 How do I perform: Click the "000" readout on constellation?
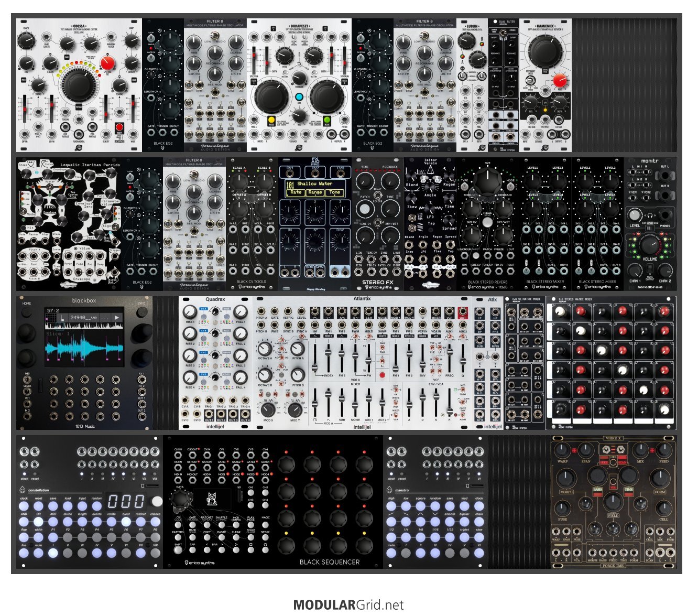(126, 501)
